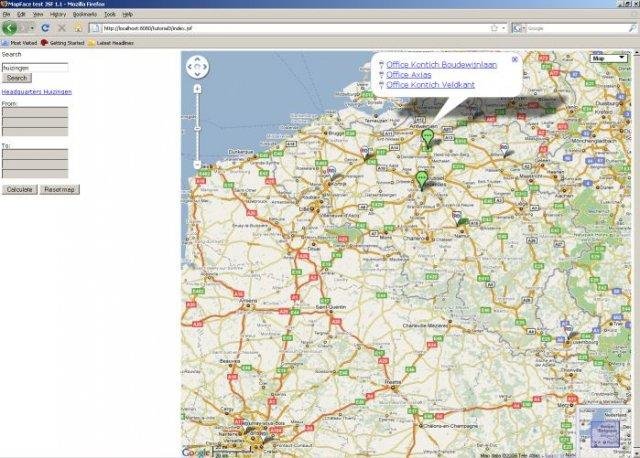Image resolution: width=640 pixels, height=458 pixels.
Task: Pan the map up with arrow control
Action: (198, 59)
